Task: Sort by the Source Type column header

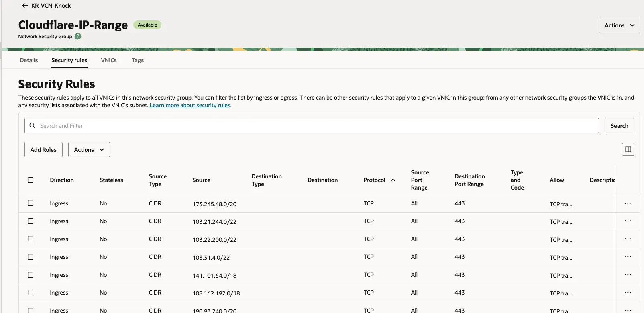Action: point(157,180)
